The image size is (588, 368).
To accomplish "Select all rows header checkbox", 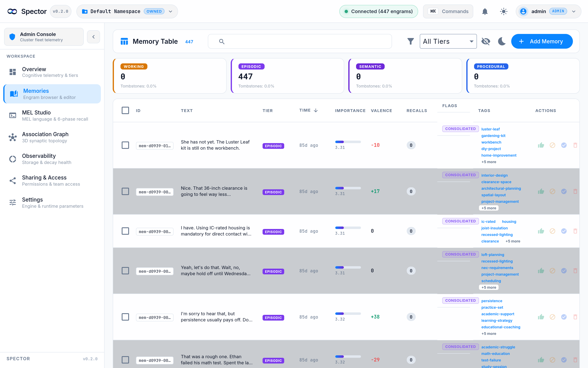I will click(125, 110).
